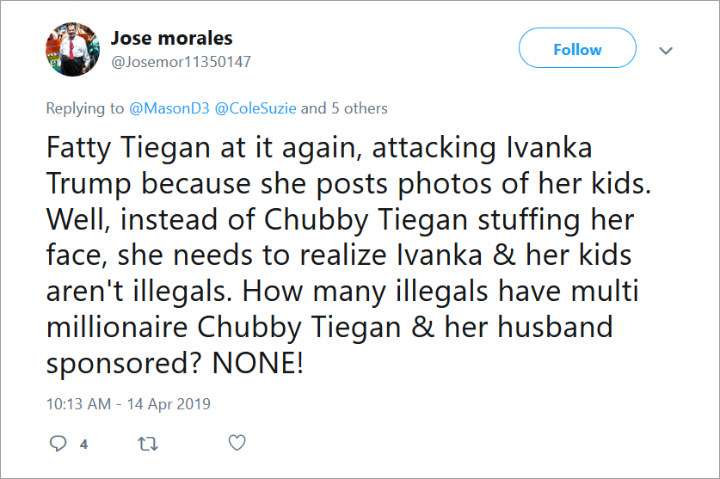Click the 10:13 AM time stamp
The image size is (720, 479).
tap(79, 404)
